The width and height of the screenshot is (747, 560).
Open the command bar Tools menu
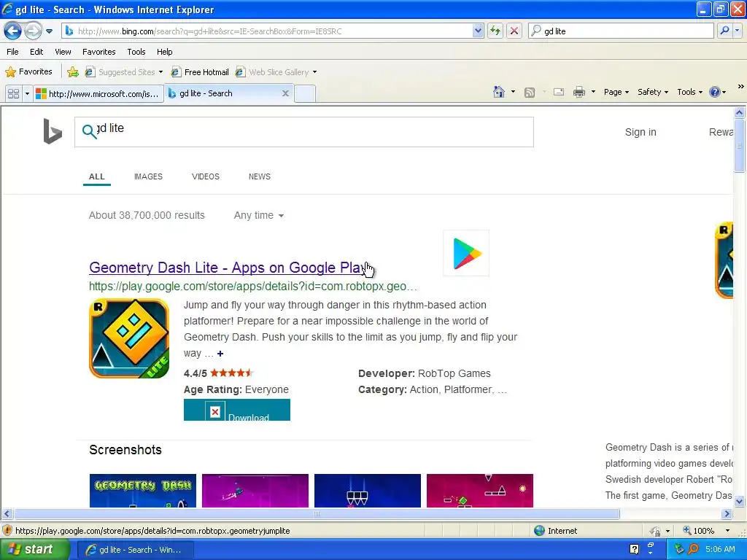[x=690, y=92]
